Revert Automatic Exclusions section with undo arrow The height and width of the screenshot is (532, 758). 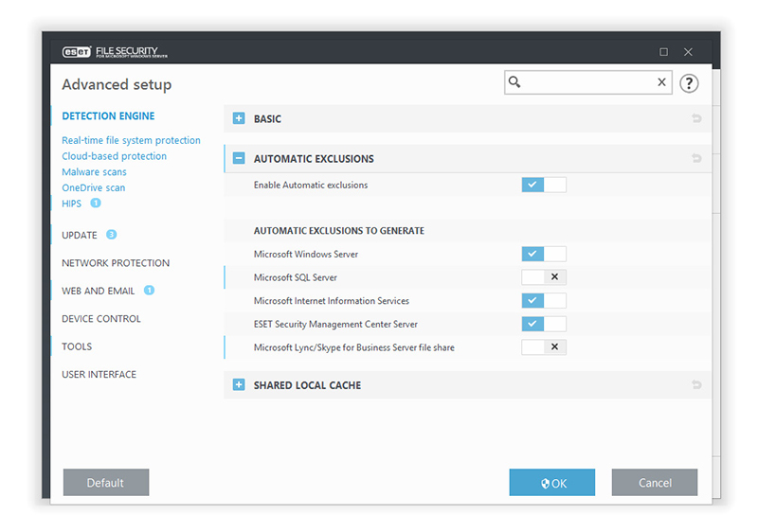click(696, 159)
